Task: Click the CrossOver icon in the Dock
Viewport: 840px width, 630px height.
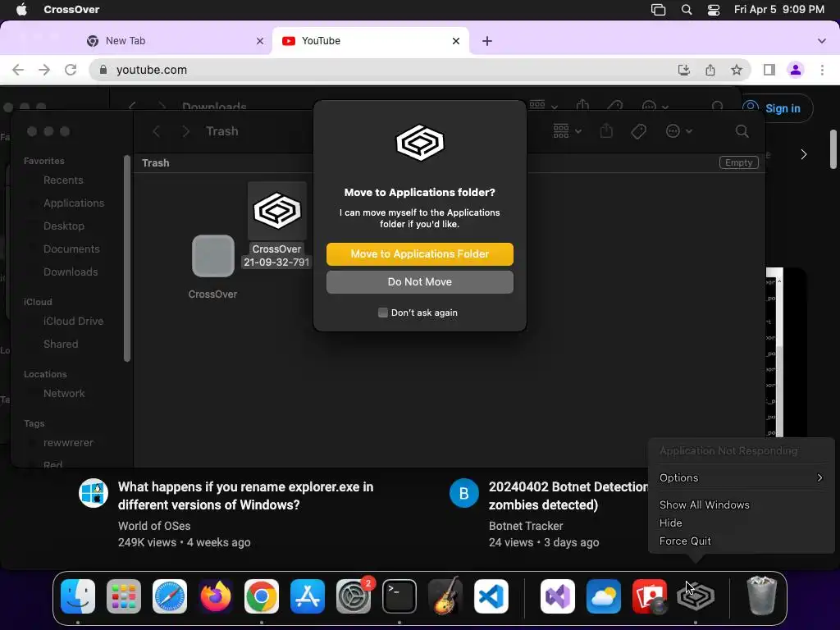Action: pos(696,596)
